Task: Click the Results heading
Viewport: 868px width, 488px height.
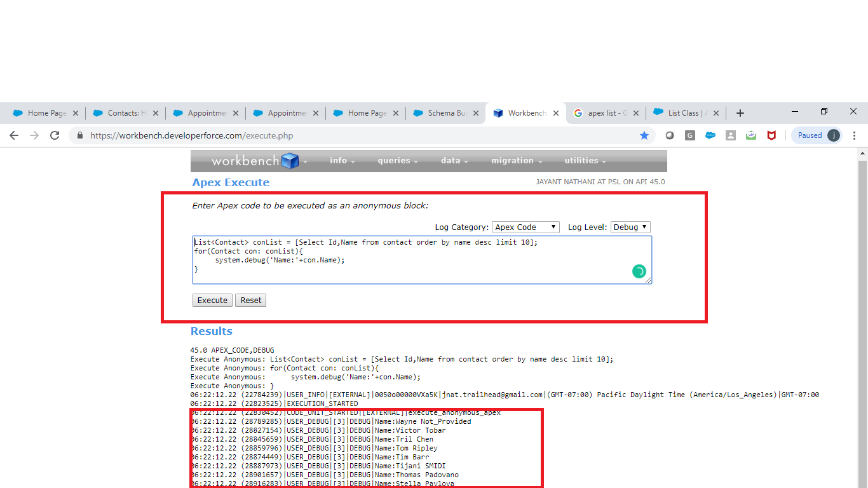Action: [x=212, y=331]
